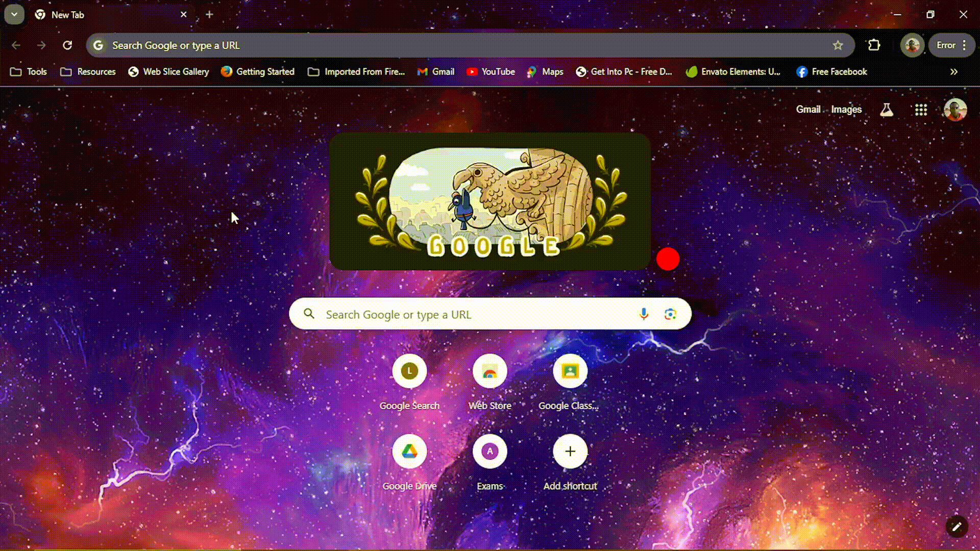980x551 pixels.
Task: Expand the Imported From Firefox folder
Action: click(x=356, y=72)
